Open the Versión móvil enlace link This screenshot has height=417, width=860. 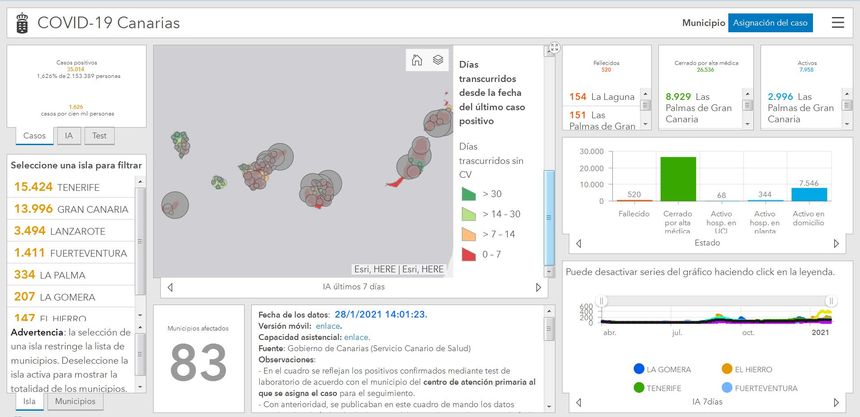coord(329,325)
